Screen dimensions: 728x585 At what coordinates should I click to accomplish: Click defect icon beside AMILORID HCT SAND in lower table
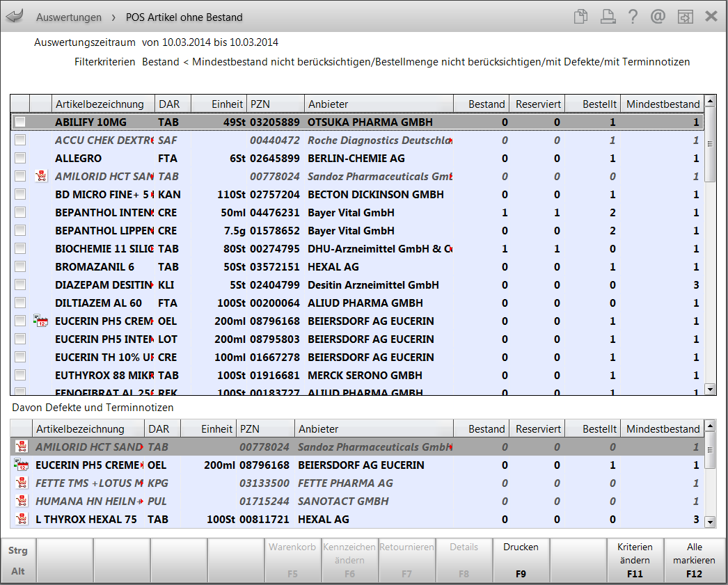[22, 447]
